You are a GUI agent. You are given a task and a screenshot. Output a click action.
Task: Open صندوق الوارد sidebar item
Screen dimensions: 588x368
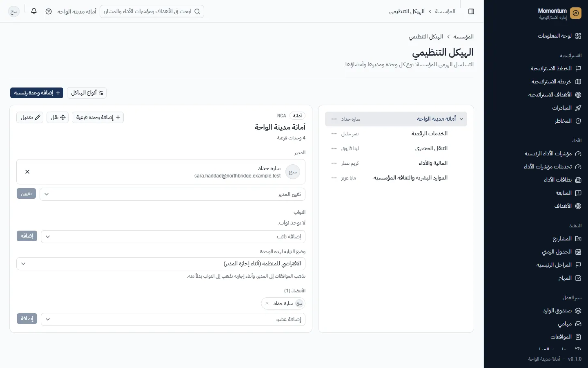pos(562,311)
